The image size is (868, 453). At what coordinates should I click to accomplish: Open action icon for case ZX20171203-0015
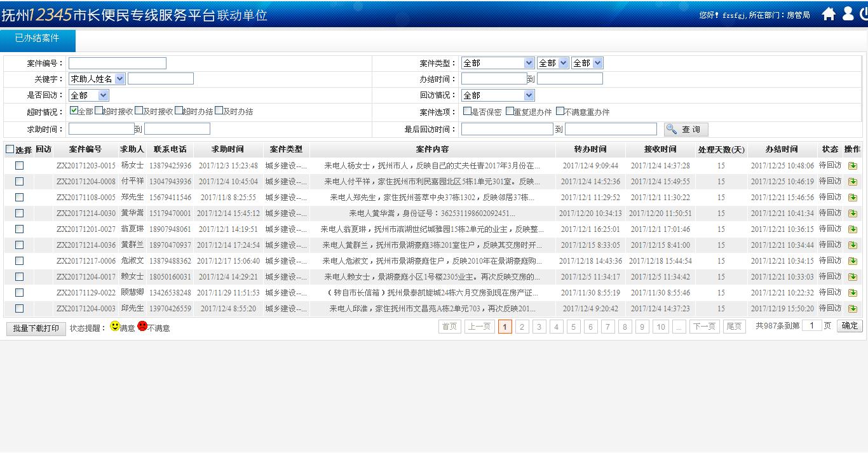coord(852,166)
